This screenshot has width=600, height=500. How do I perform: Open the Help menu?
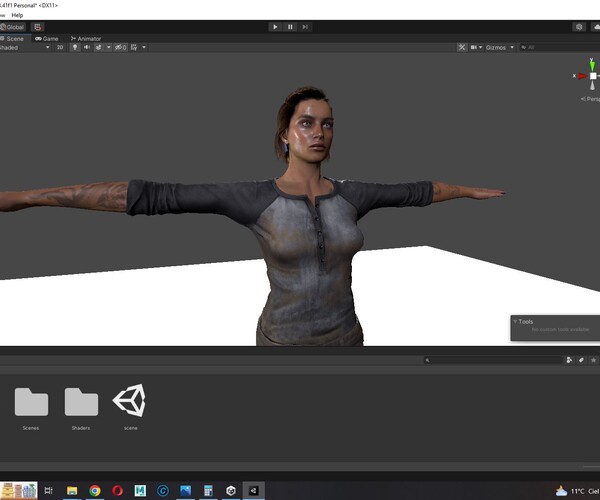point(17,15)
